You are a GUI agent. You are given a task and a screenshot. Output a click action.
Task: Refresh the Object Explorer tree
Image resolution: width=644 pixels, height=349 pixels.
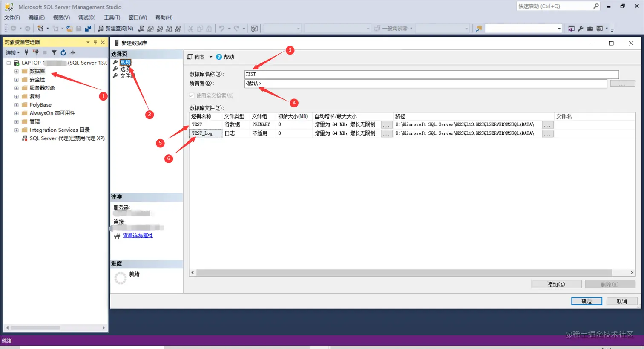(63, 52)
